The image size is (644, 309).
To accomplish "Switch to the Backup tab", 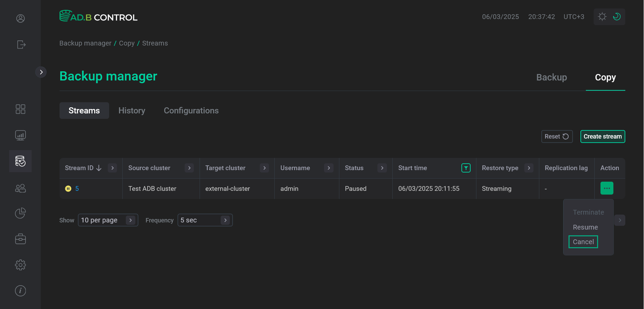I will [552, 77].
